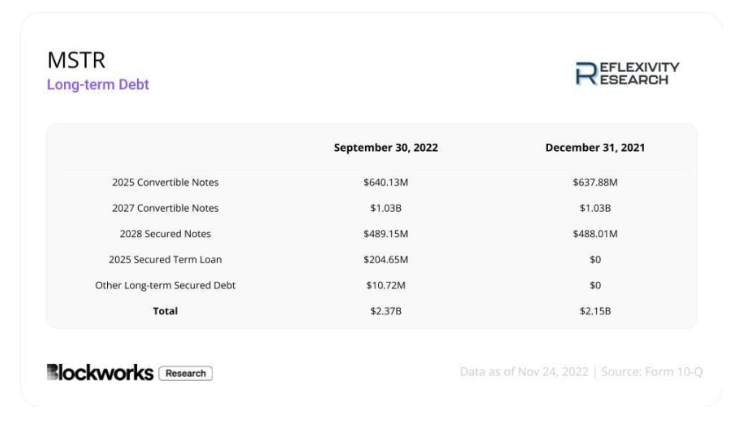The height and width of the screenshot is (424, 748).
Task: Select the 2027 Convertible Notes row label
Action: [165, 208]
